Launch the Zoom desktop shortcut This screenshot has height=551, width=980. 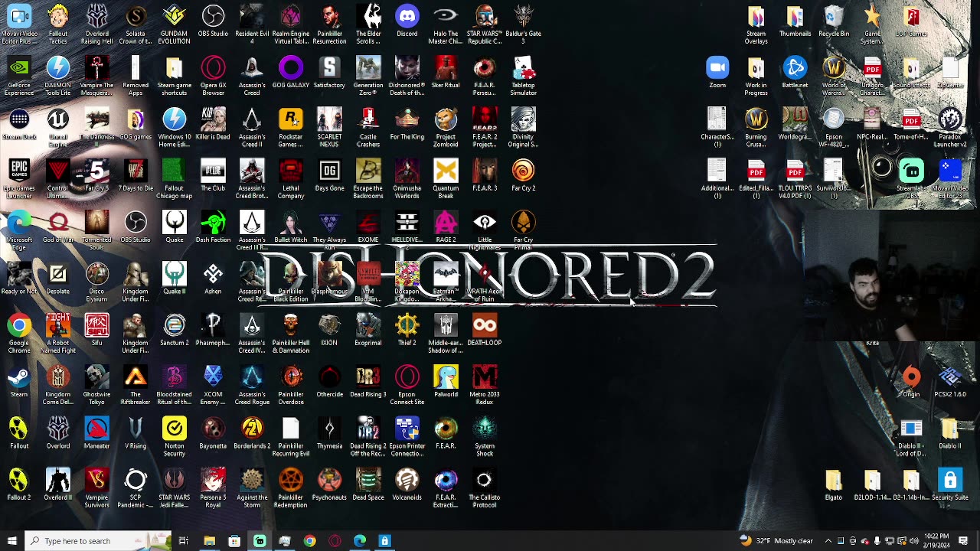[x=717, y=72]
